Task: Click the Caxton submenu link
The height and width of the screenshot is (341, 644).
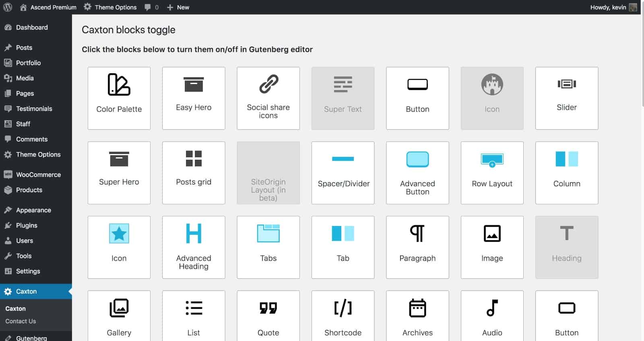Action: pos(15,308)
